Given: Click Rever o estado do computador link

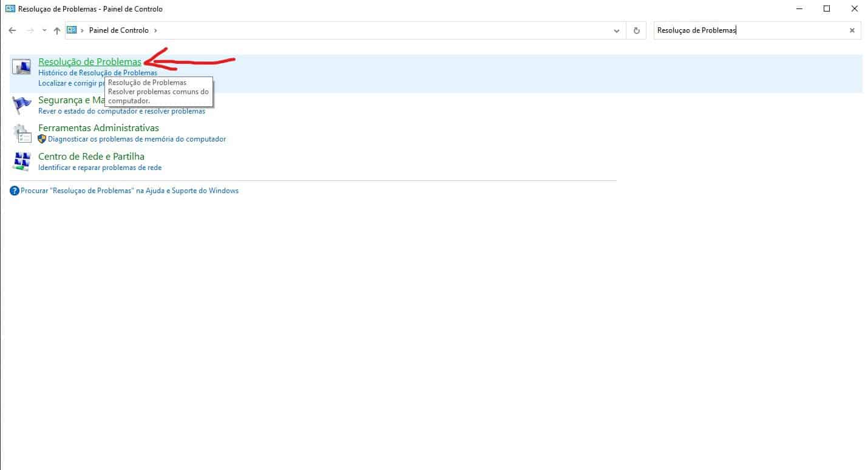Looking at the screenshot, I should (121, 111).
